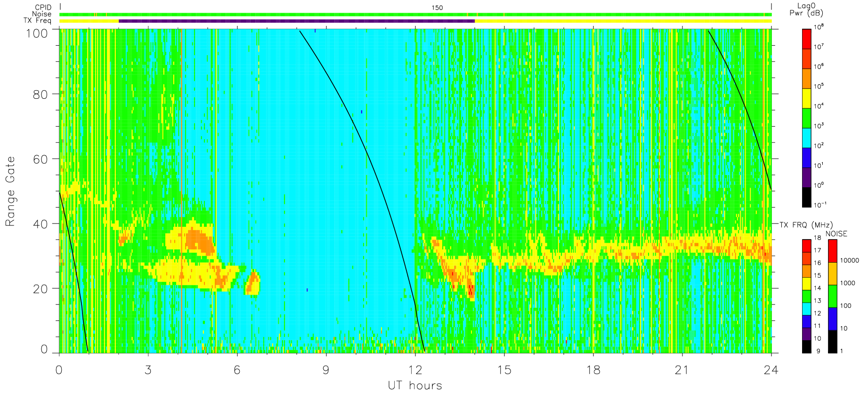Click the 'Lag0 Pwr (dB)' colorbar title
The image size is (868, 400).
click(x=806, y=9)
